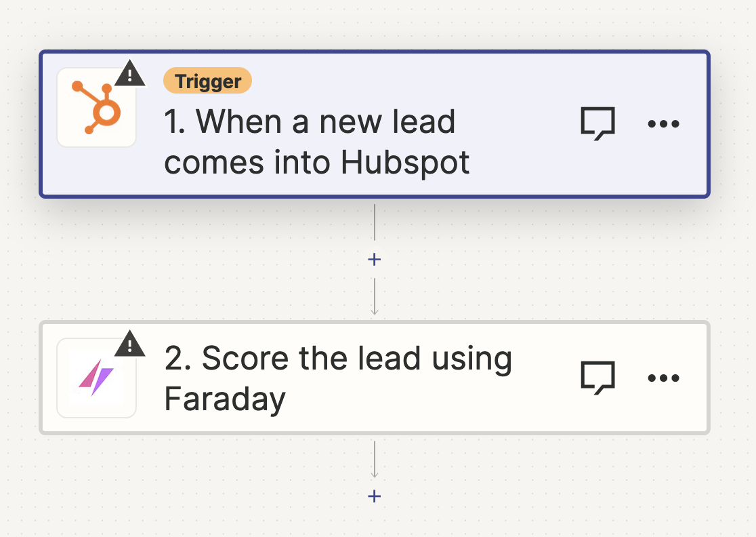Open the three-dot menu on step 2
The image size is (756, 537).
coord(663,378)
